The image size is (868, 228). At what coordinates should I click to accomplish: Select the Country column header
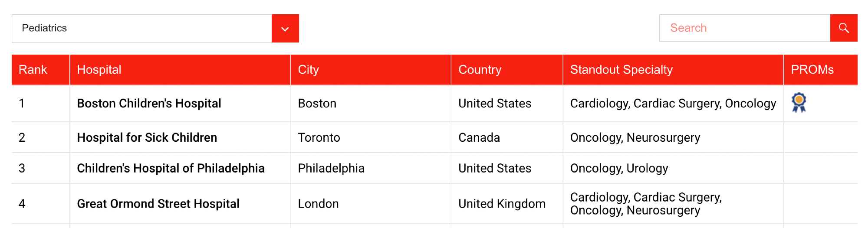[480, 70]
